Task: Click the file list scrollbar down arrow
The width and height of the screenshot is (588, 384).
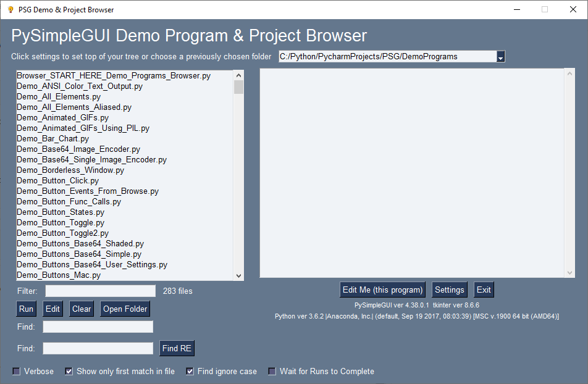Action: [x=238, y=276]
